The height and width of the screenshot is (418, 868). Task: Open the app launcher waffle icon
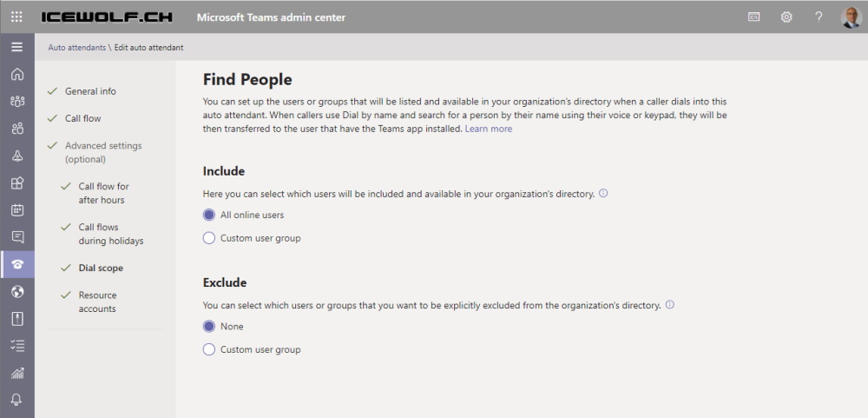pos(16,17)
